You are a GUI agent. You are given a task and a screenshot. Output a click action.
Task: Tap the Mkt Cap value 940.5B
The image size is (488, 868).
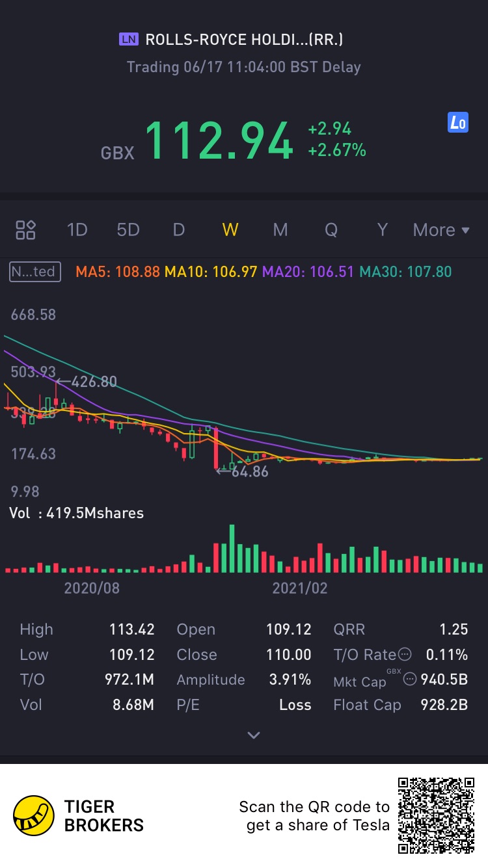[x=444, y=680]
